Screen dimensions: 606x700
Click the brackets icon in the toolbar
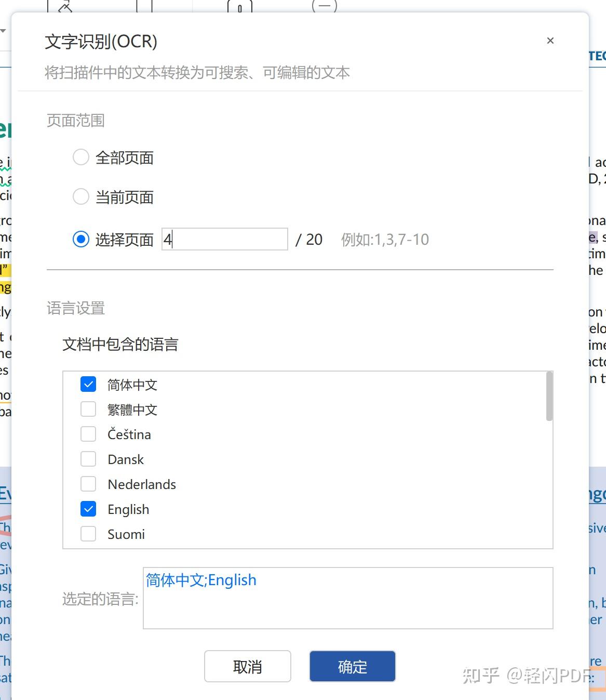(144, 5)
